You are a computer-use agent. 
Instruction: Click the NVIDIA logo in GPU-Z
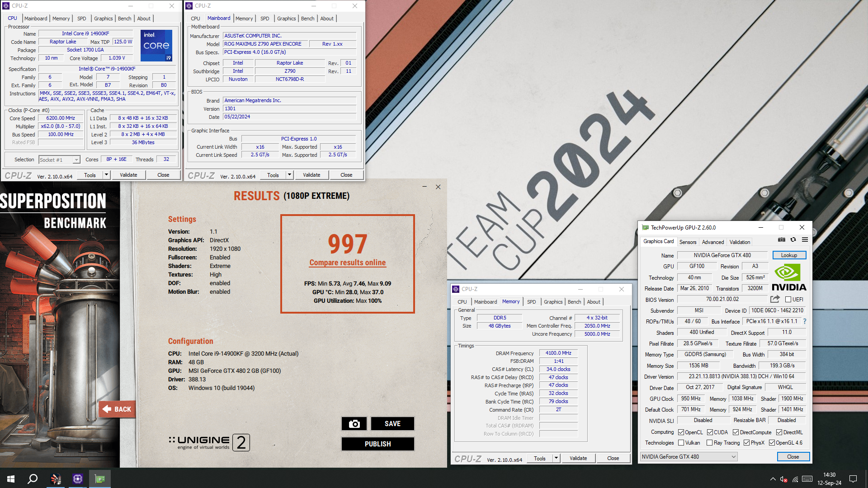pos(789,277)
